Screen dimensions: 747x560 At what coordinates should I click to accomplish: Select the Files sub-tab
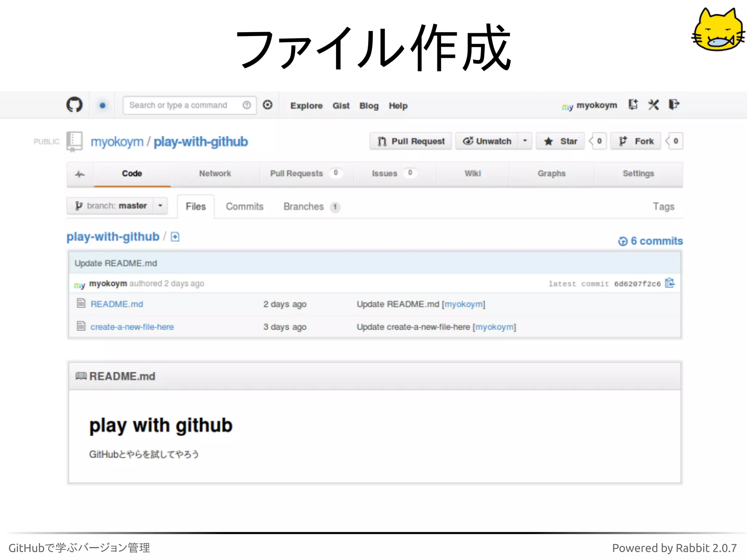click(x=196, y=207)
